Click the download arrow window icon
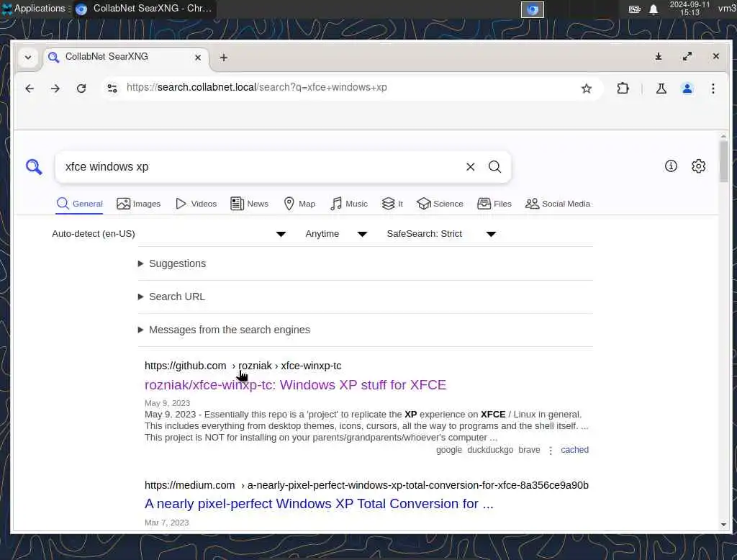This screenshot has width=737, height=560. coord(659,56)
